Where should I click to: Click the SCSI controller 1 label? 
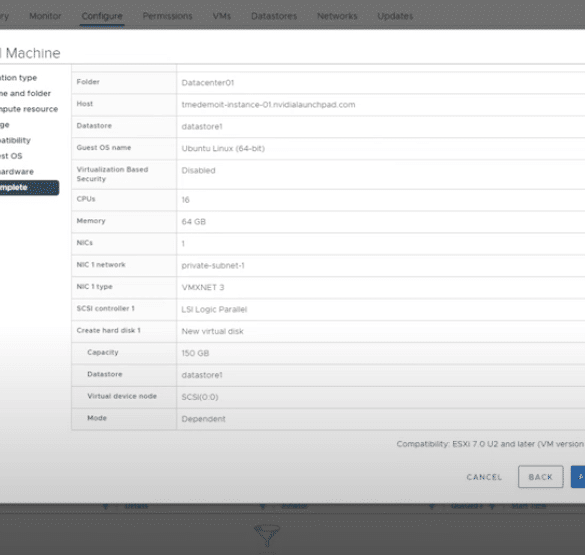[x=105, y=308]
